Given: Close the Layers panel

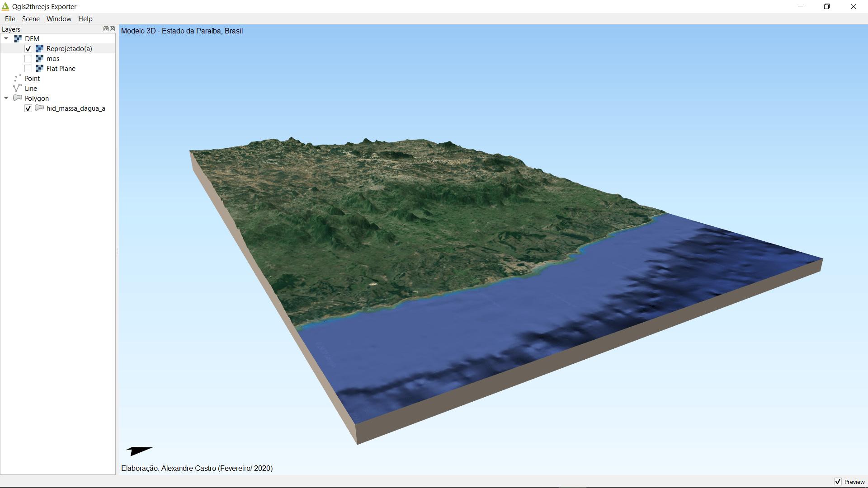Looking at the screenshot, I should (x=112, y=29).
